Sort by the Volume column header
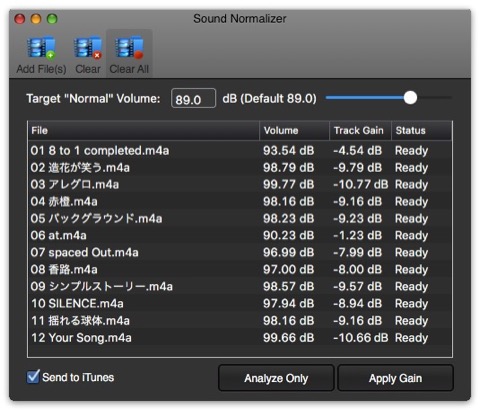The image size is (480, 410). click(294, 130)
